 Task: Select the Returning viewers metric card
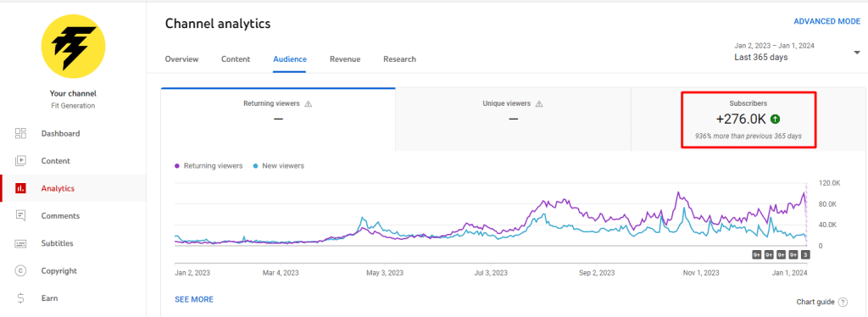[278, 119]
